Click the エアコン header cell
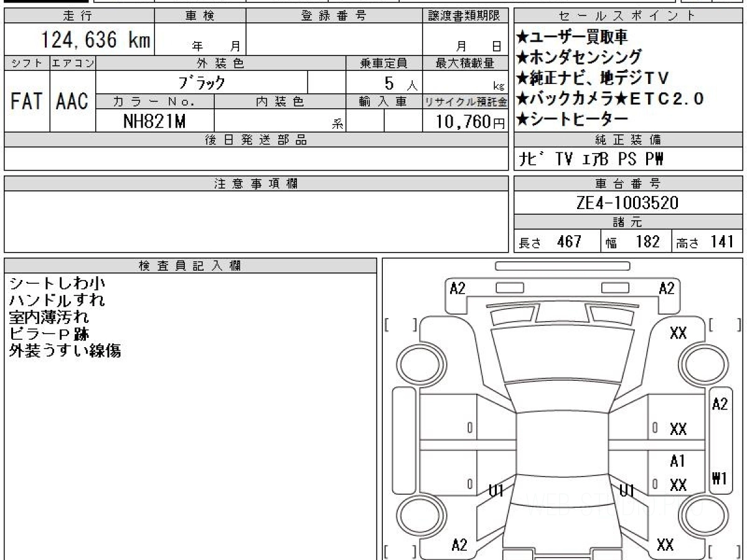This screenshot has height=560, width=747. (73, 63)
